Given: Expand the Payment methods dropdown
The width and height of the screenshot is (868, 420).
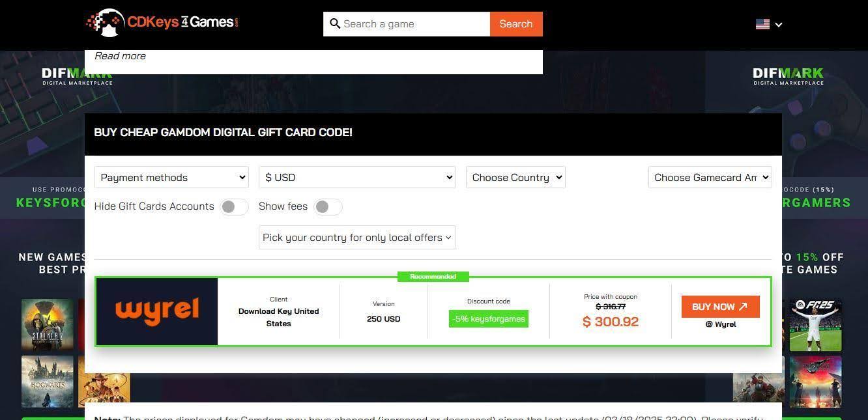Looking at the screenshot, I should pos(171,177).
